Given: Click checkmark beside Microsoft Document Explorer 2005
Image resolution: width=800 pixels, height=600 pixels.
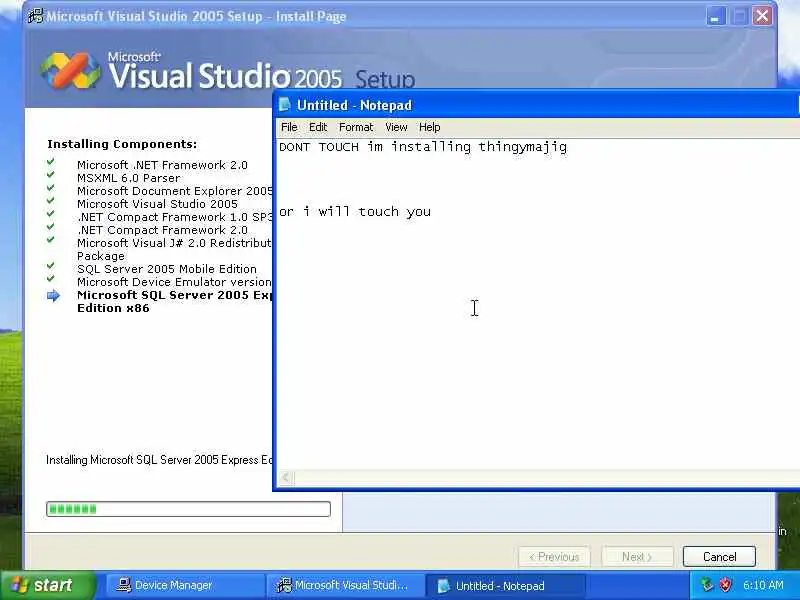Looking at the screenshot, I should [x=51, y=188].
